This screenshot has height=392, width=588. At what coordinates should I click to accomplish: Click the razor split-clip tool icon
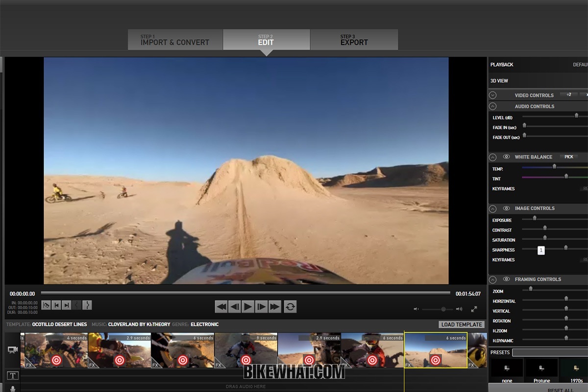pyautogui.click(x=46, y=305)
